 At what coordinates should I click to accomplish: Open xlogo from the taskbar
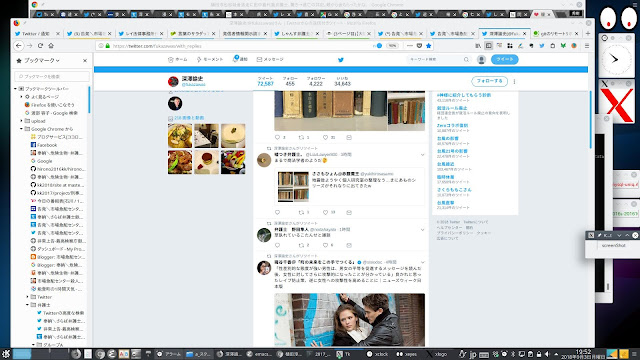click(x=437, y=354)
